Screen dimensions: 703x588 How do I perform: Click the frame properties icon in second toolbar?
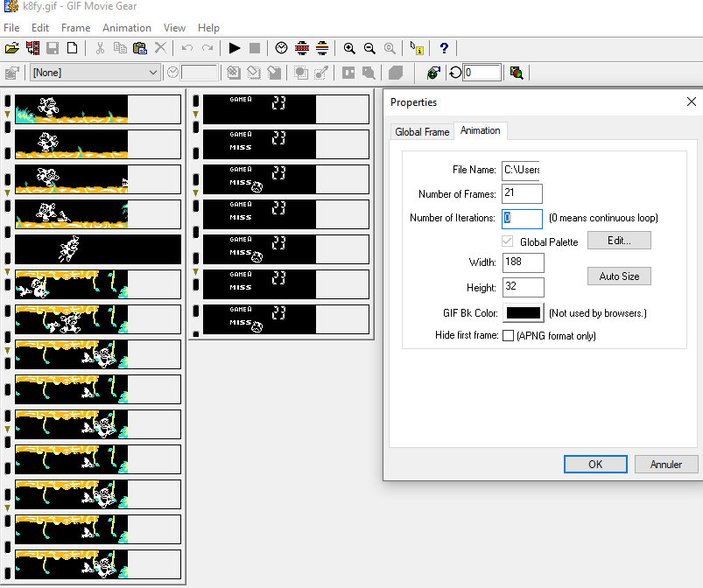[x=12, y=73]
